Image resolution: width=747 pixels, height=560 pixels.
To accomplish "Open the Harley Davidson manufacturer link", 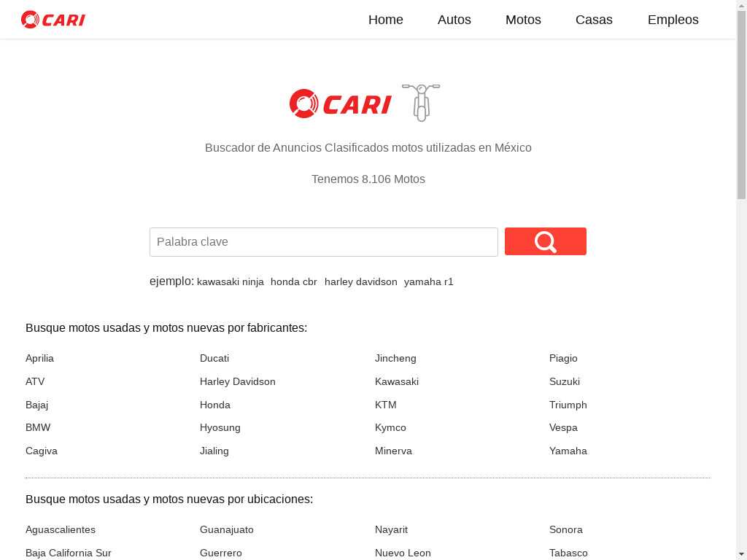I will pyautogui.click(x=238, y=381).
